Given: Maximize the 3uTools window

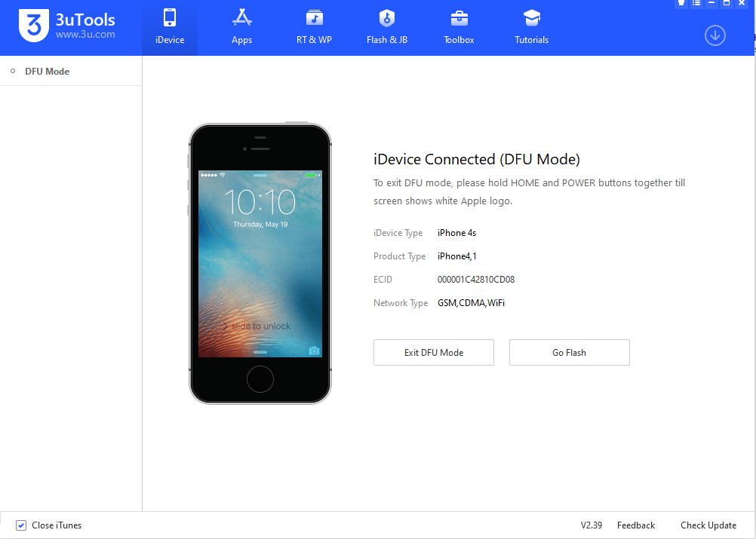Looking at the screenshot, I should coord(726,3).
